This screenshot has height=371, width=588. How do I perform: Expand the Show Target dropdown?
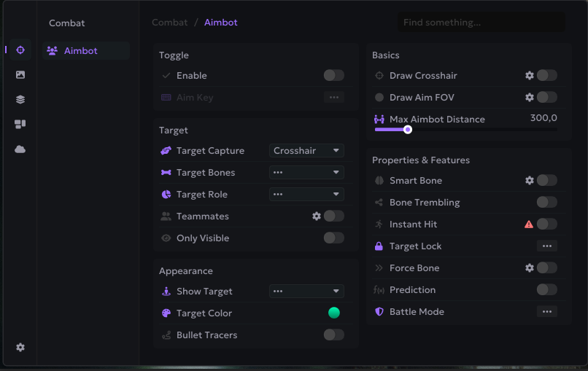(306, 292)
